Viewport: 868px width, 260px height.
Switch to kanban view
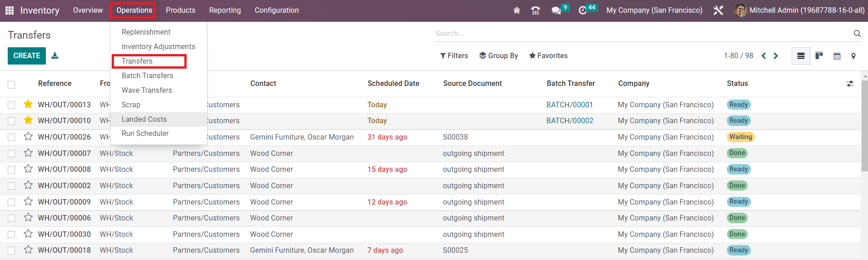pos(819,56)
